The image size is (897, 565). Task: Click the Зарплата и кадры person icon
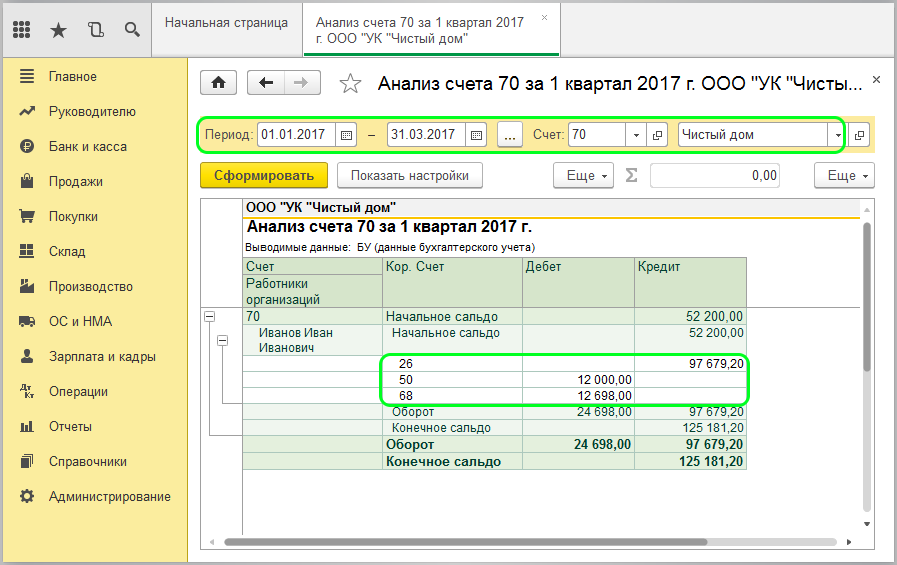[27, 356]
